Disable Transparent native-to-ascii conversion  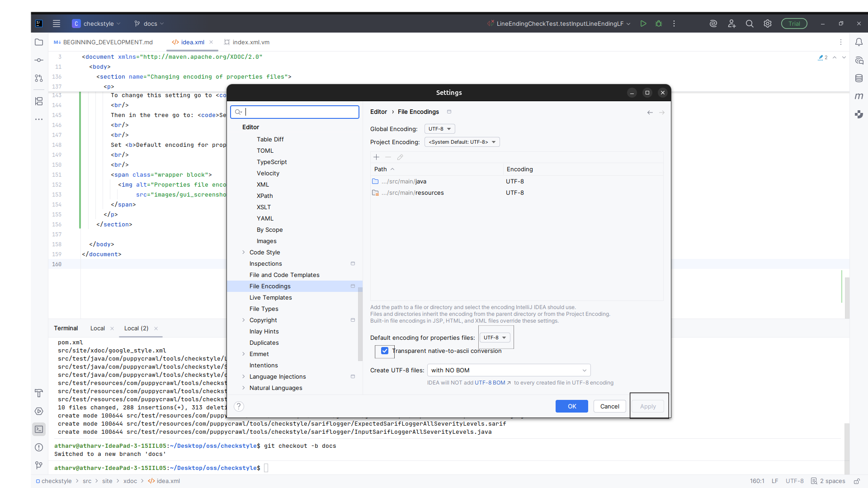384,351
